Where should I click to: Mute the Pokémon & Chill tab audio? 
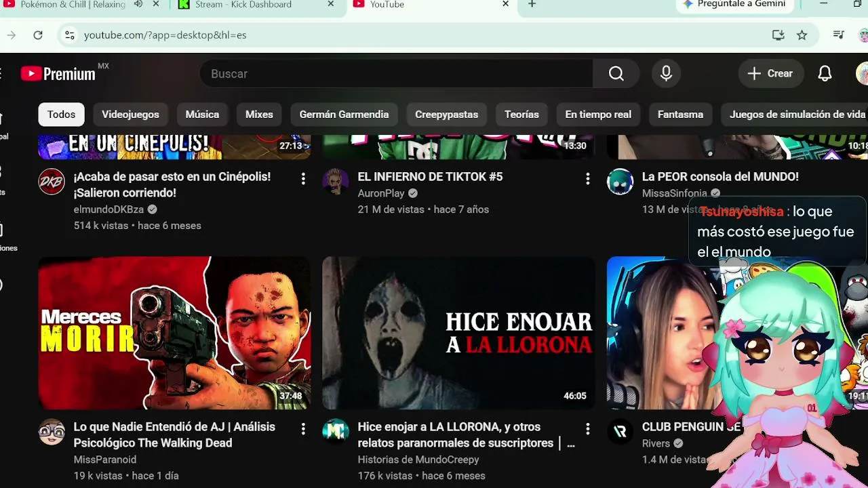point(138,4)
